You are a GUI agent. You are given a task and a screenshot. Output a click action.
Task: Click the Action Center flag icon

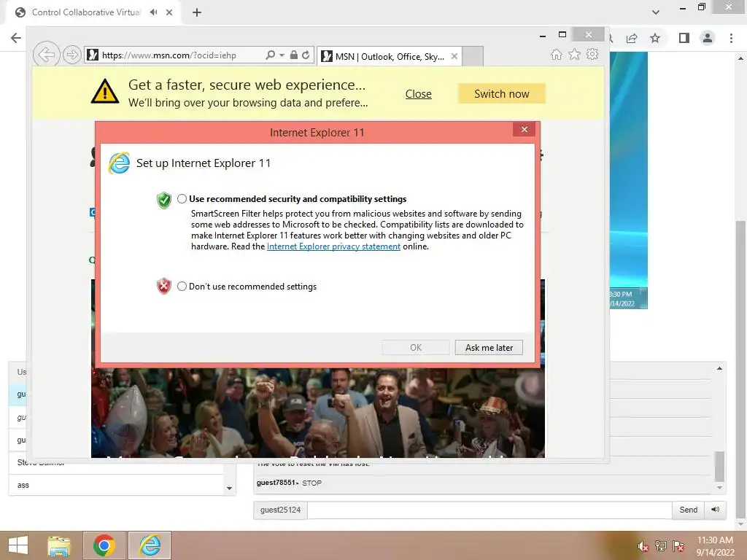coord(678,546)
